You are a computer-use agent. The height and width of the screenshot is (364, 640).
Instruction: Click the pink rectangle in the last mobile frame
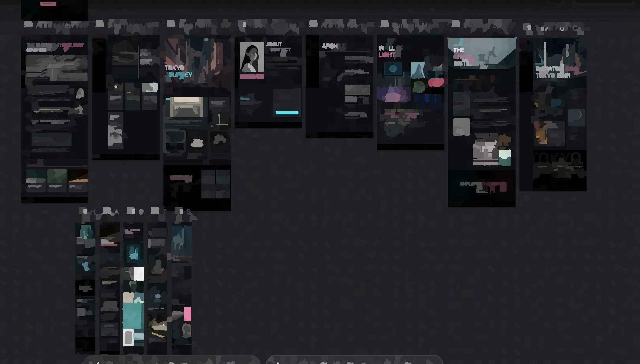click(187, 314)
